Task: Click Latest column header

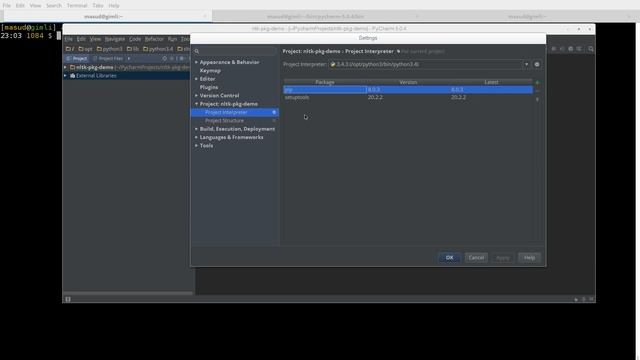Action: click(x=491, y=82)
